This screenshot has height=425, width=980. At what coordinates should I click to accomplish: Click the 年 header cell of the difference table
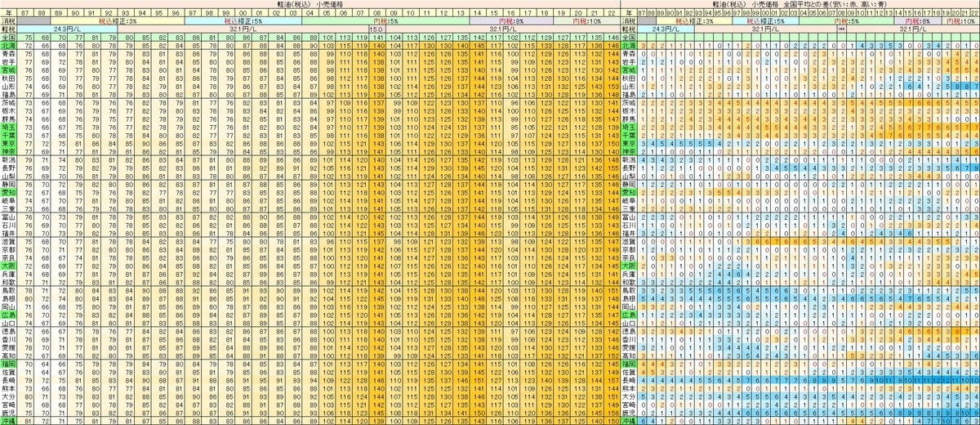[629, 13]
